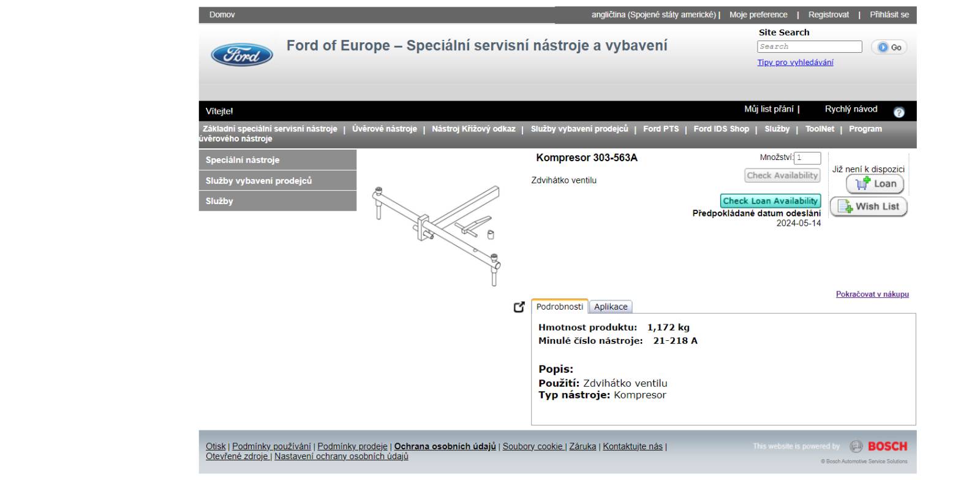Open Soubory cookie footer link
This screenshot has width=980, height=480.
(x=533, y=446)
